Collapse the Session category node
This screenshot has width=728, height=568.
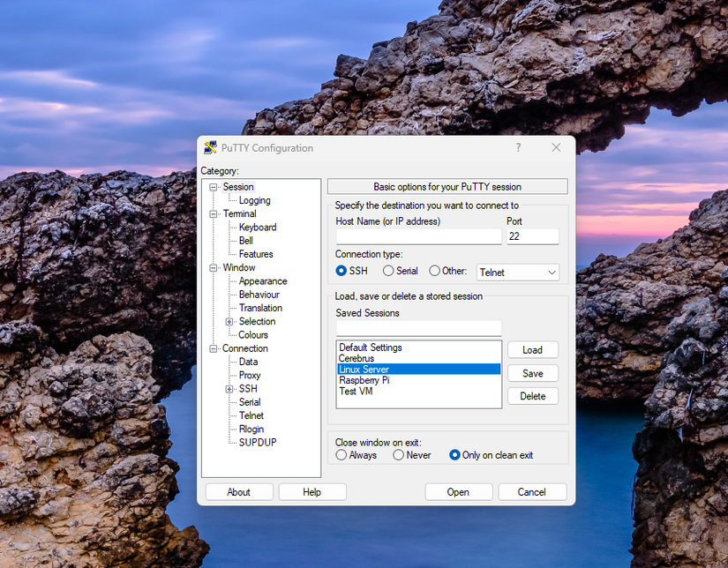coord(214,187)
